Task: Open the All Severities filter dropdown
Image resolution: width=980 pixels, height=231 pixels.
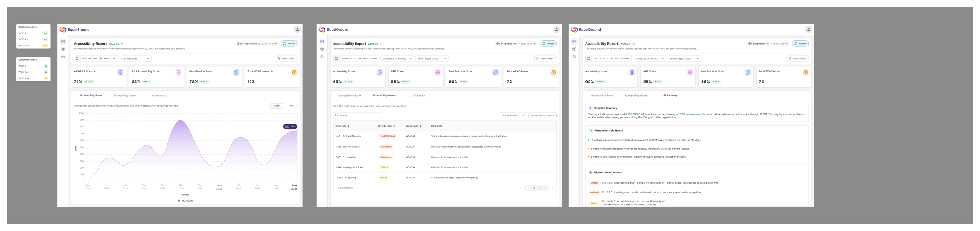Action: point(514,115)
